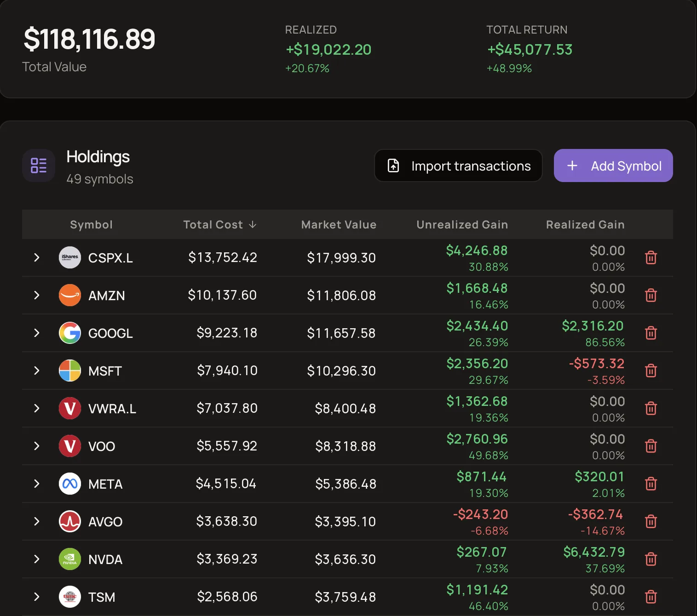Click the Broadcom logo next to AVGO
This screenshot has width=697, height=616.
(x=70, y=521)
